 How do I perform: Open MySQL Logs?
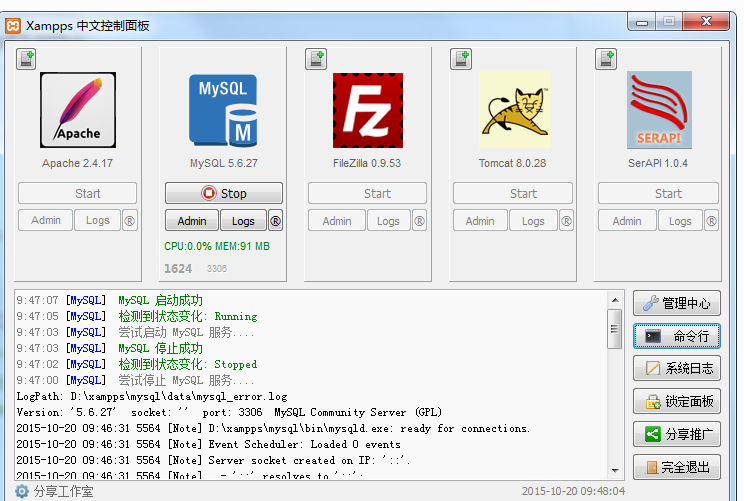tap(243, 221)
